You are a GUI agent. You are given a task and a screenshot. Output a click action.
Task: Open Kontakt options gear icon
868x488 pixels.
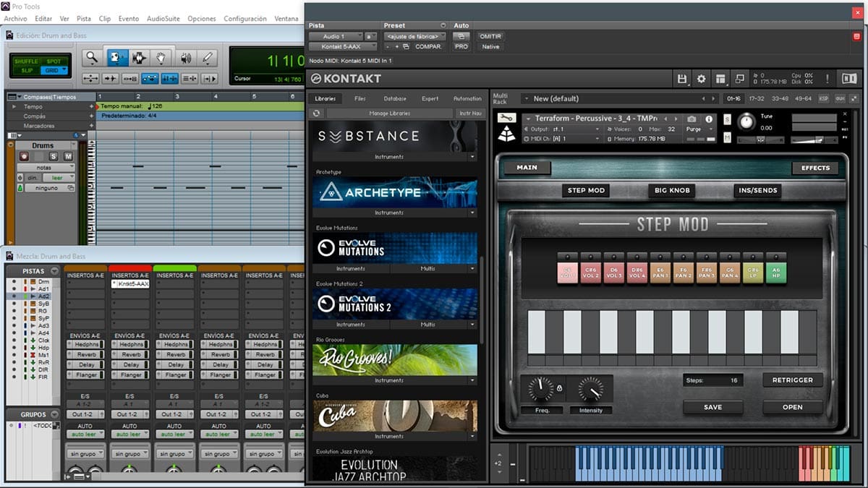(701, 79)
